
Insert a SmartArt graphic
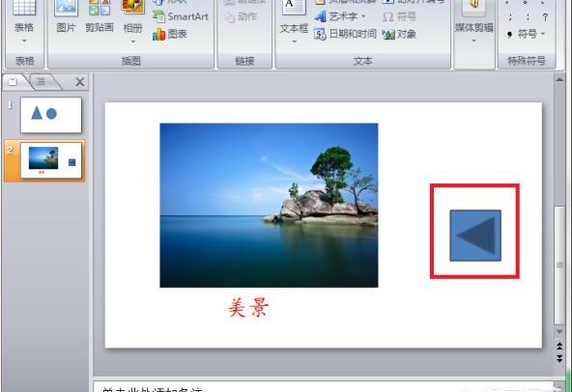click(x=181, y=16)
